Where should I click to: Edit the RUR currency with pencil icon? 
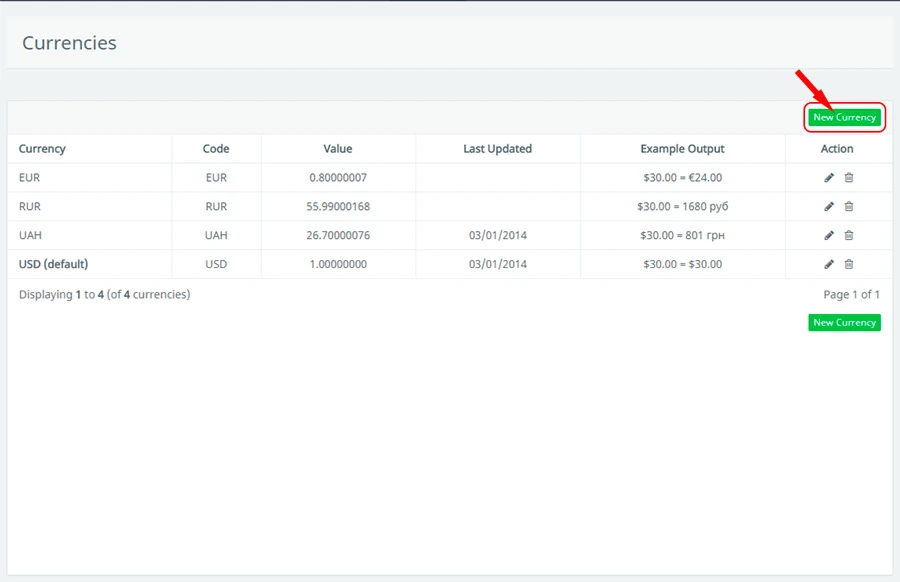coord(828,207)
